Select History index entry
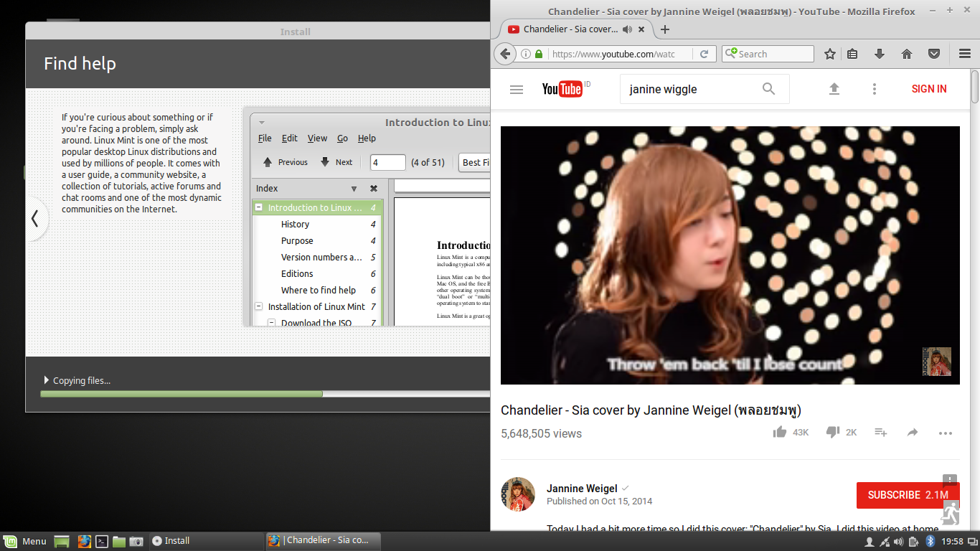The width and height of the screenshot is (980, 551). [x=295, y=224]
